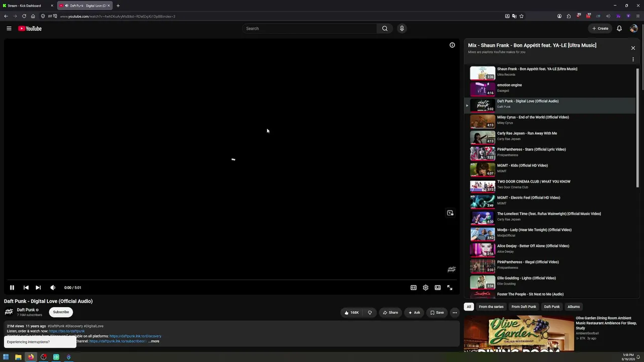Skip to the previous video
The height and width of the screenshot is (362, 644).
click(26, 288)
